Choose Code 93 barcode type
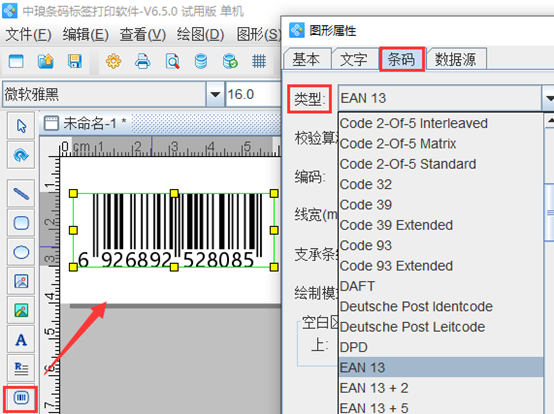The height and width of the screenshot is (414, 554). click(x=441, y=246)
